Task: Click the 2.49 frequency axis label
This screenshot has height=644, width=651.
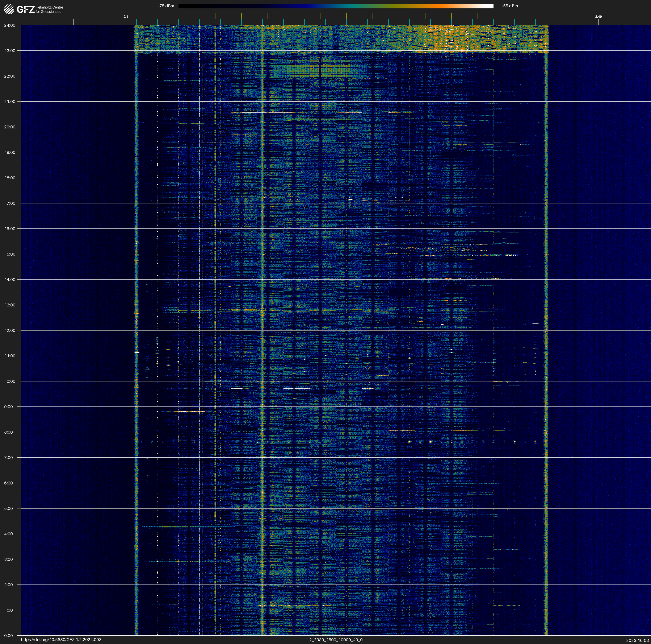Action: [x=598, y=17]
